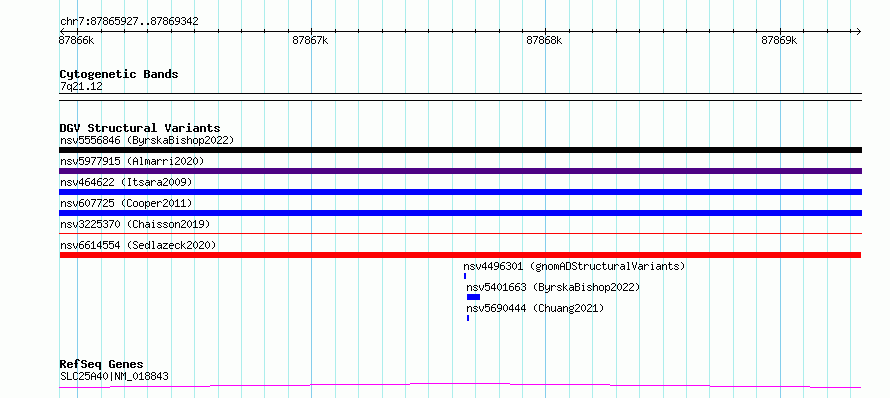Click the 87868k ruler tick label
The height and width of the screenshot is (398, 890).
pos(544,40)
